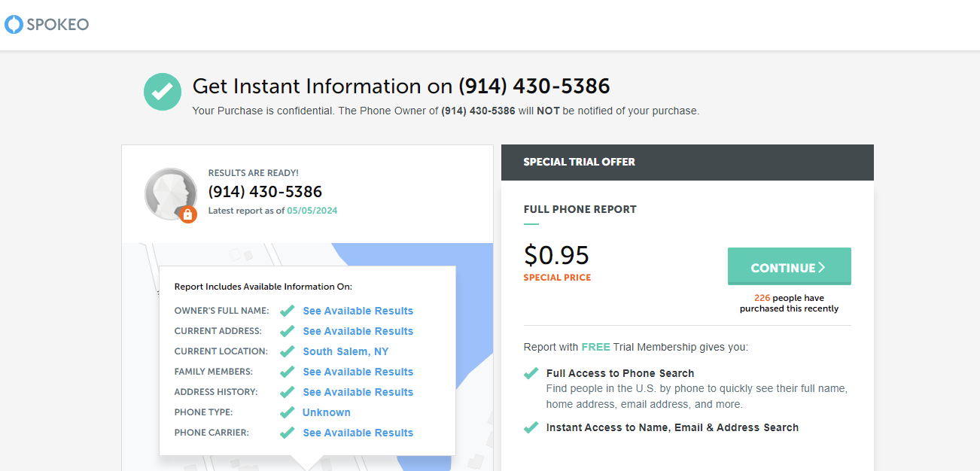
Task: Open the Spokeo logo home link
Action: point(47,25)
